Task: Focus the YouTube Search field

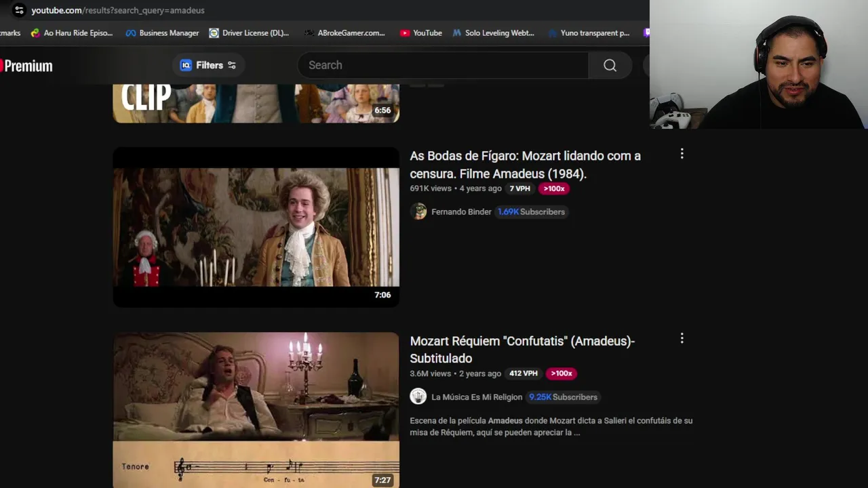Action: coord(443,65)
